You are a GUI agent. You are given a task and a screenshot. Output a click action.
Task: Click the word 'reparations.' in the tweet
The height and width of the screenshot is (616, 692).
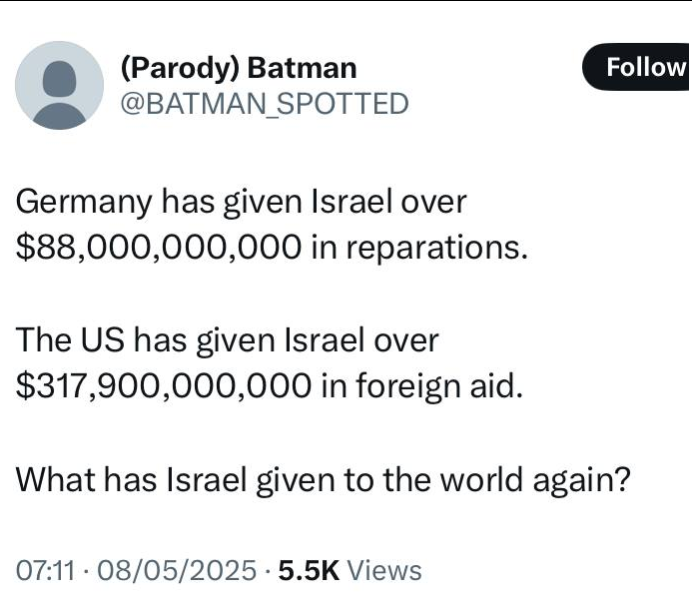(x=437, y=248)
